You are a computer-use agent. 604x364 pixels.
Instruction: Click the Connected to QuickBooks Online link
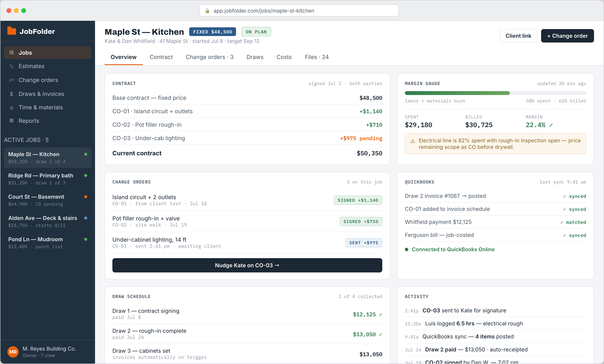pyautogui.click(x=453, y=249)
